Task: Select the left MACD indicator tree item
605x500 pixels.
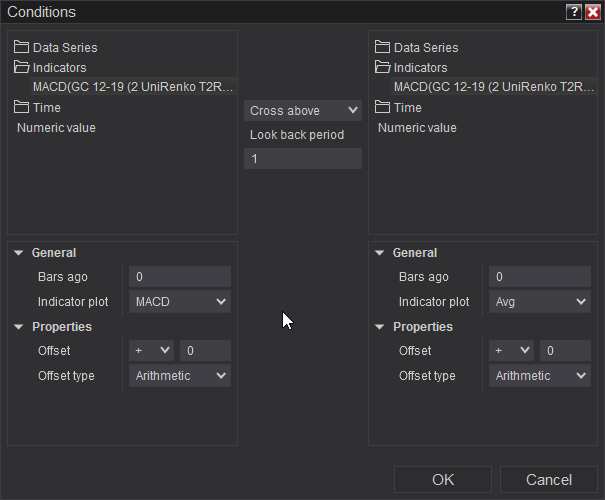Action: click(x=125, y=87)
